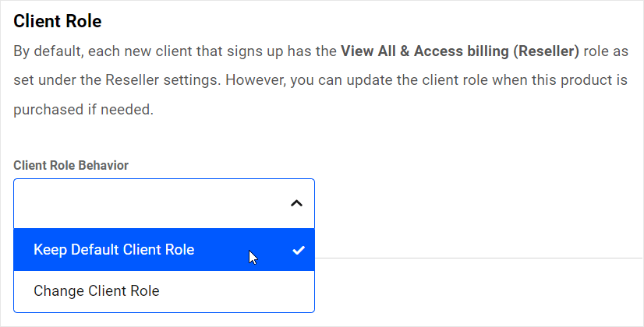Click bold View All & Access billing (Reseller) text
Viewport: 644px width, 327px height.
460,52
